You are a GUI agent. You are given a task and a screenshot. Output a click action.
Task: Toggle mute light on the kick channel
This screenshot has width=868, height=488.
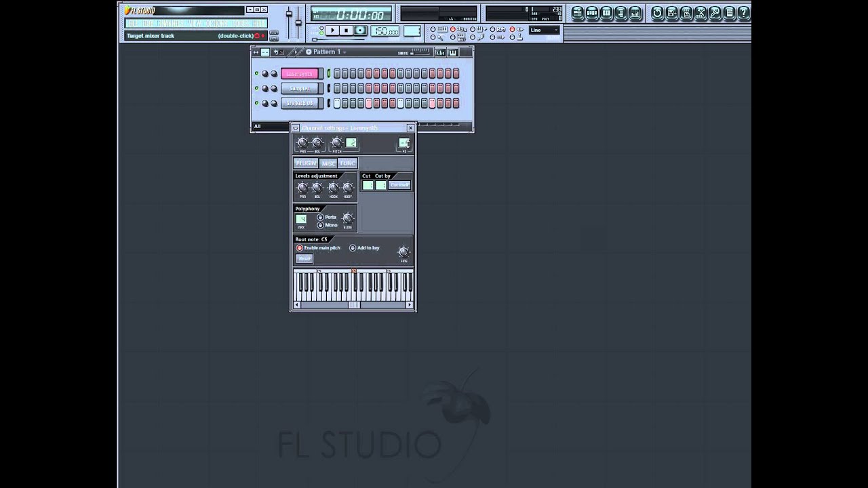(256, 104)
